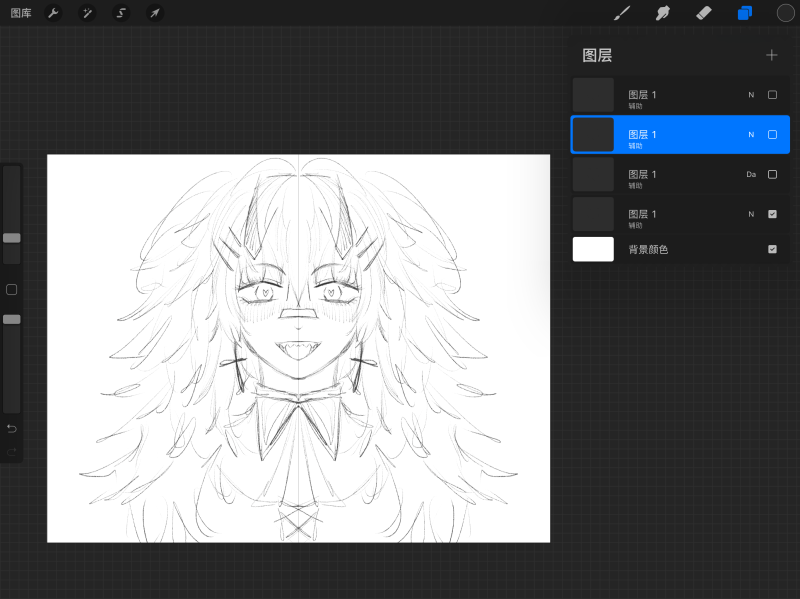Close the Layers panel via layers icon
The width and height of the screenshot is (800, 599).
pos(745,13)
